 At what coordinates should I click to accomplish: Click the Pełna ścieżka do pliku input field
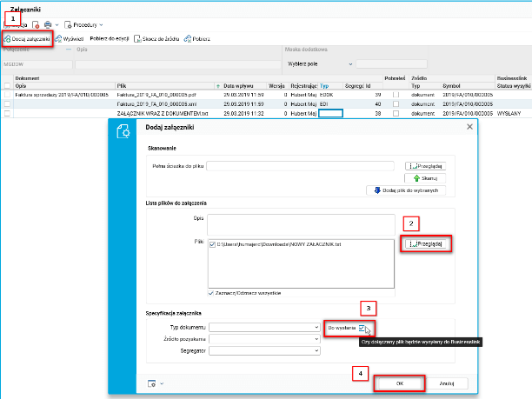pos(300,166)
